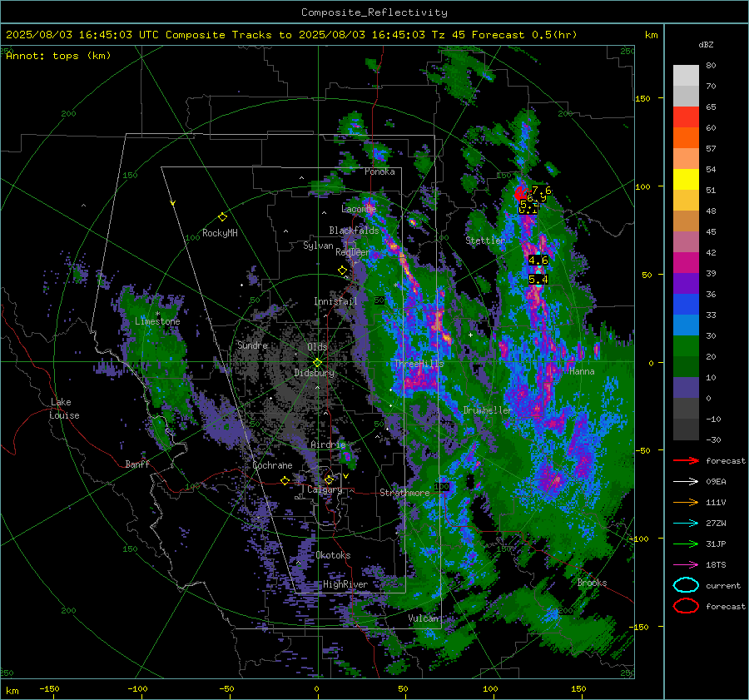Viewport: 749px width, 700px height.
Task: Click the red storm forecast ellipse beside 7.6
Action: coord(520,193)
